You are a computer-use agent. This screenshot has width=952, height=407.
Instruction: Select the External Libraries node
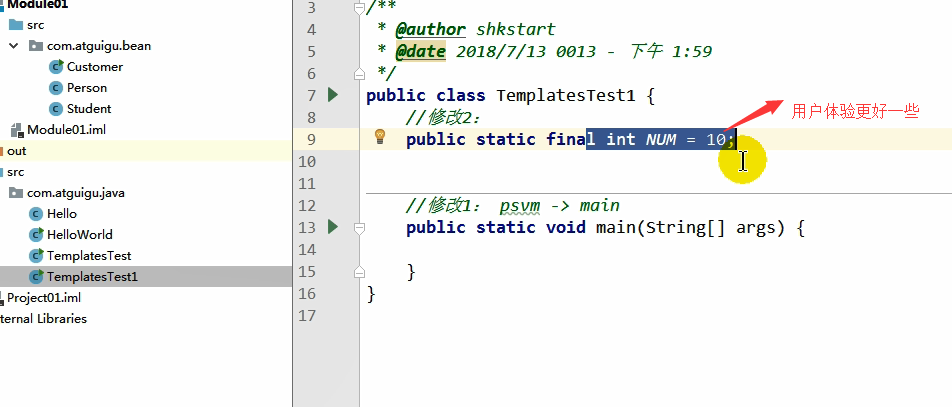coord(43,319)
